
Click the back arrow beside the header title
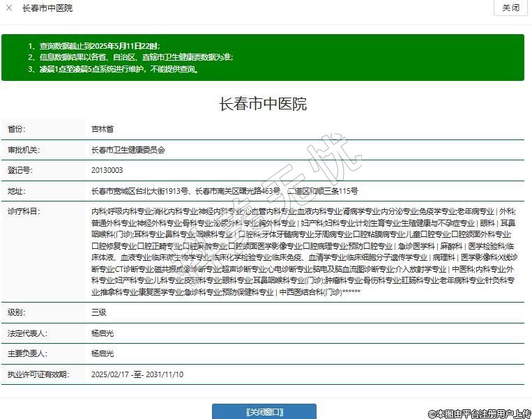pyautogui.click(x=10, y=8)
